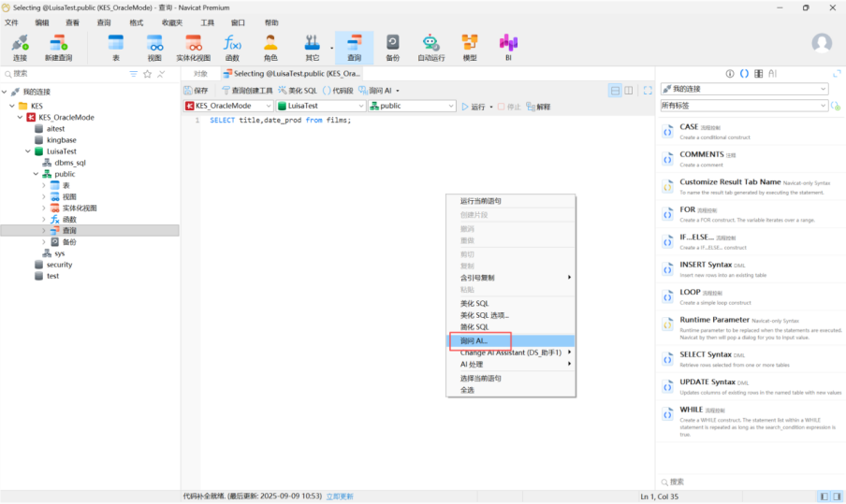846x504 pixels.
Task: Toggle the full screen editor view icon
Action: [648, 91]
